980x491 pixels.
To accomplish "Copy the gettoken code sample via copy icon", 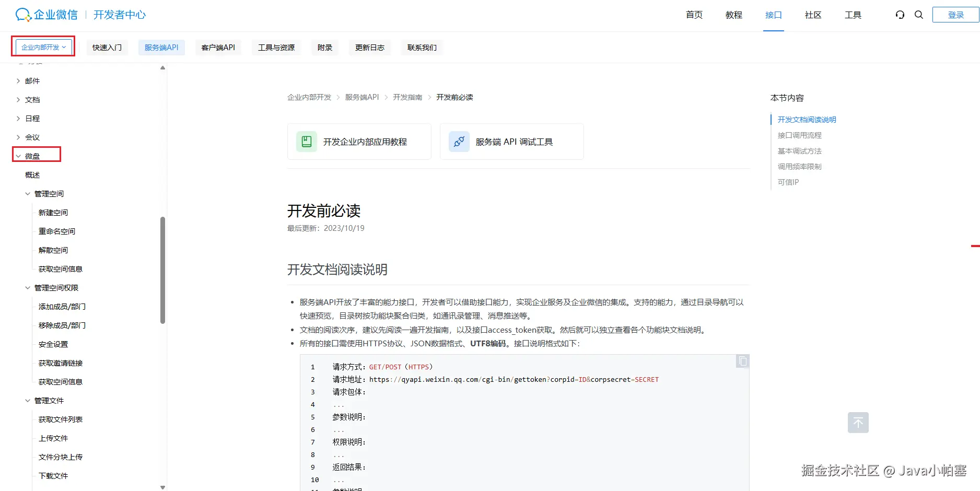I will click(x=742, y=361).
